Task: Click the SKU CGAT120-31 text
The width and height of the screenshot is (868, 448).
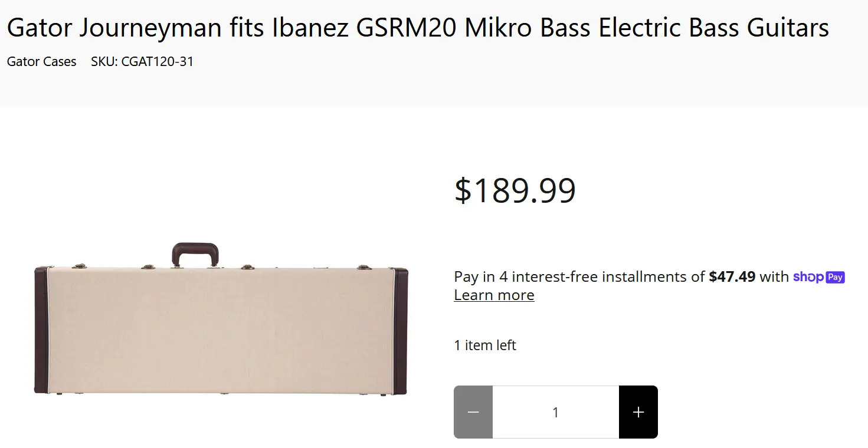Action: (x=142, y=61)
